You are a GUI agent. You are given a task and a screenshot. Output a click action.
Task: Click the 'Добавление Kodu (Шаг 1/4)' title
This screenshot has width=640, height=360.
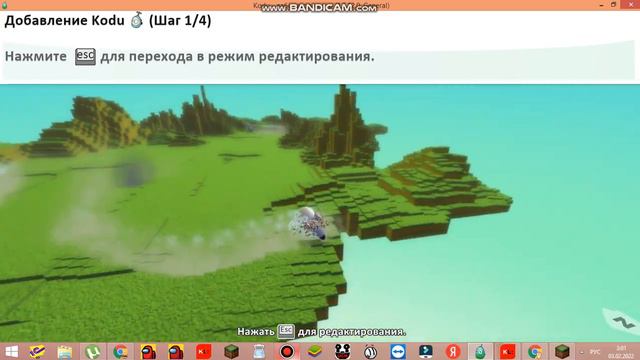tap(108, 20)
